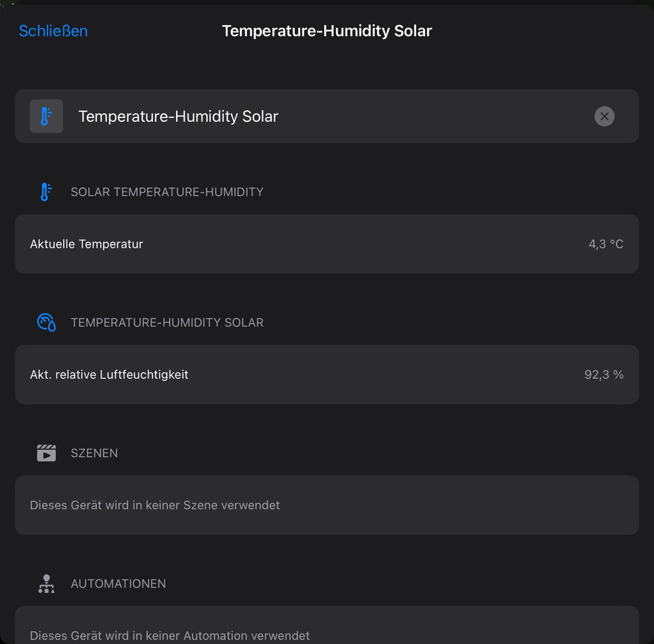
Task: Click the 92,3 % humidity value
Action: [x=604, y=375]
